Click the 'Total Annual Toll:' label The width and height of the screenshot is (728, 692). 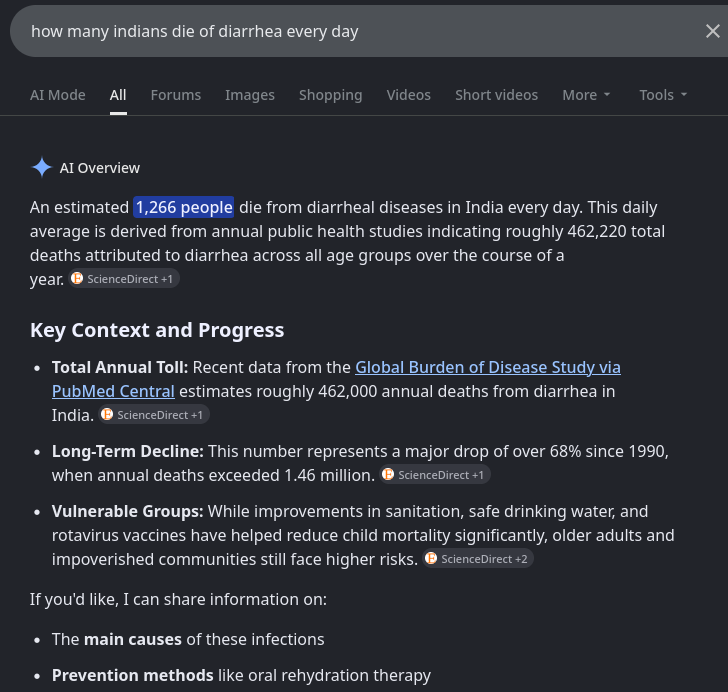point(120,367)
